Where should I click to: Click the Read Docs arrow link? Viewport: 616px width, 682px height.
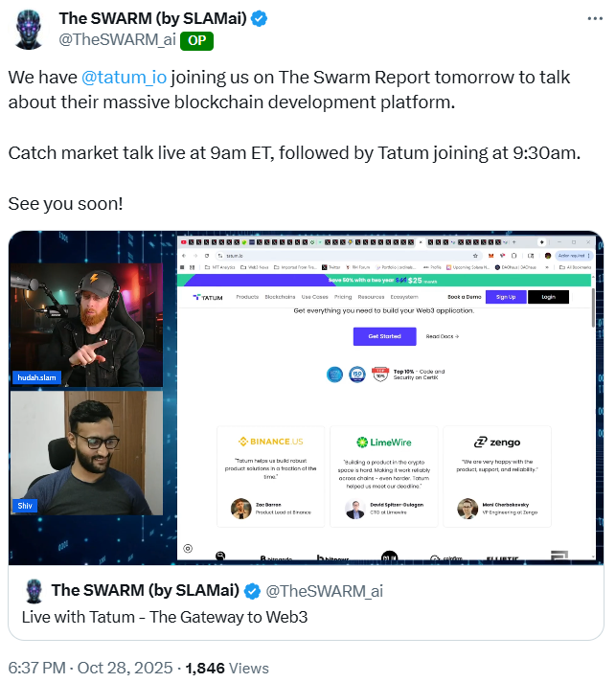click(x=443, y=336)
